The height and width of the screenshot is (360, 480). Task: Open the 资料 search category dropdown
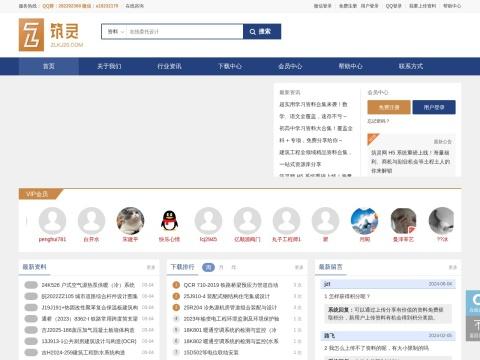pyautogui.click(x=115, y=32)
